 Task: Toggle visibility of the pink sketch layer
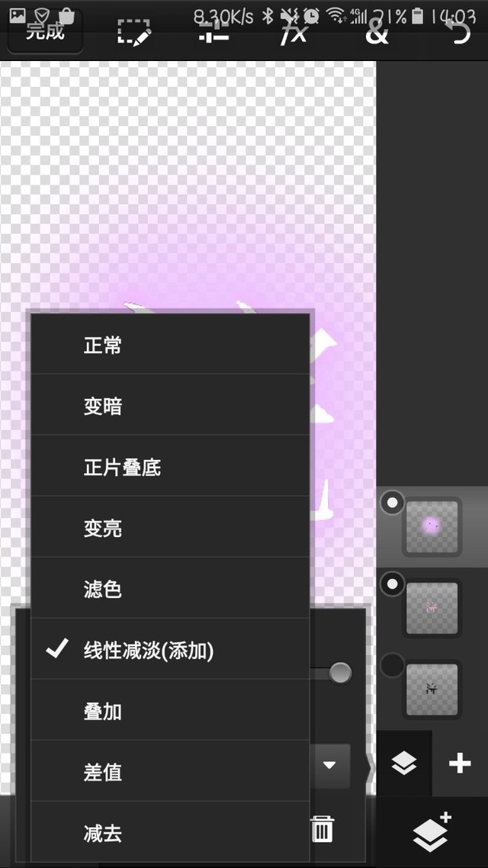coord(392,584)
